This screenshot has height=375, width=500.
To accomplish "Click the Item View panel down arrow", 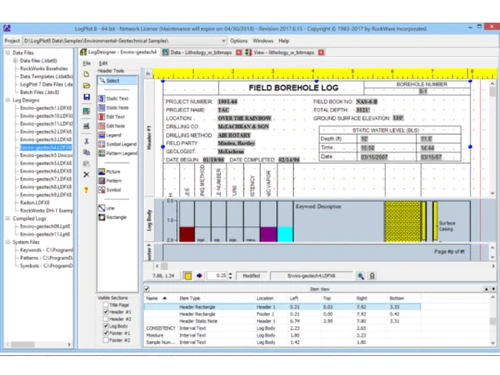I will point(493,289).
